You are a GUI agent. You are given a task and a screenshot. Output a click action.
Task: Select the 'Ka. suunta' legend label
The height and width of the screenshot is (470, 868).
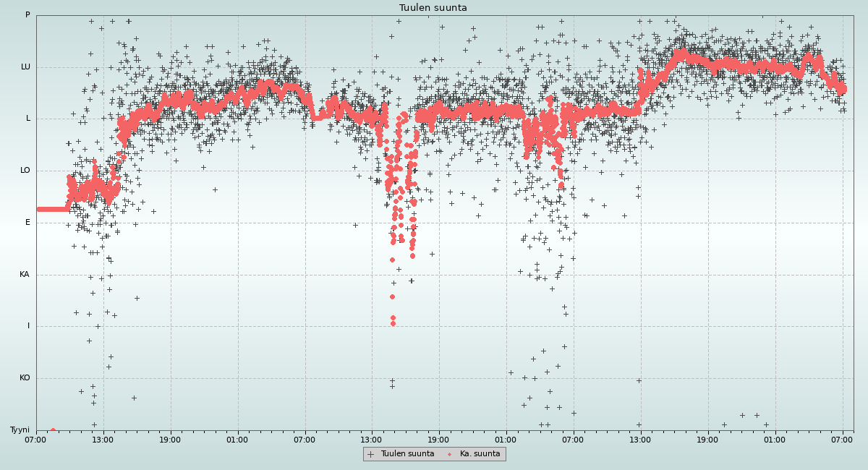click(480, 454)
